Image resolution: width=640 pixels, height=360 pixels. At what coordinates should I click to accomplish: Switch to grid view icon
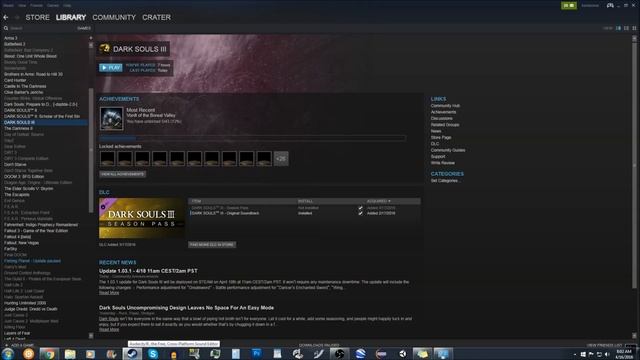pyautogui.click(x=634, y=28)
